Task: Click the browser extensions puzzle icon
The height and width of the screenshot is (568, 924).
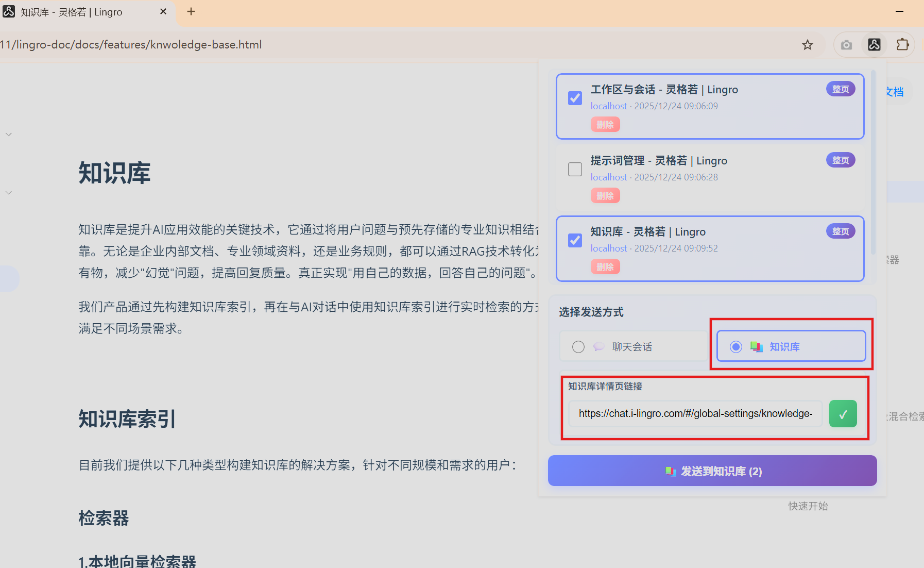Action: pyautogui.click(x=903, y=44)
